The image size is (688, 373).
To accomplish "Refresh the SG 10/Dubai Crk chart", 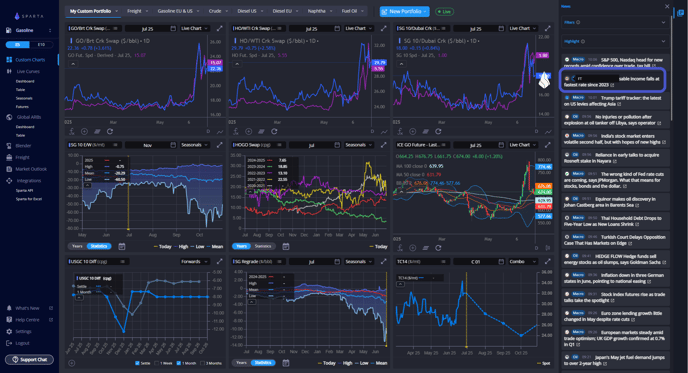I will click(438, 131).
